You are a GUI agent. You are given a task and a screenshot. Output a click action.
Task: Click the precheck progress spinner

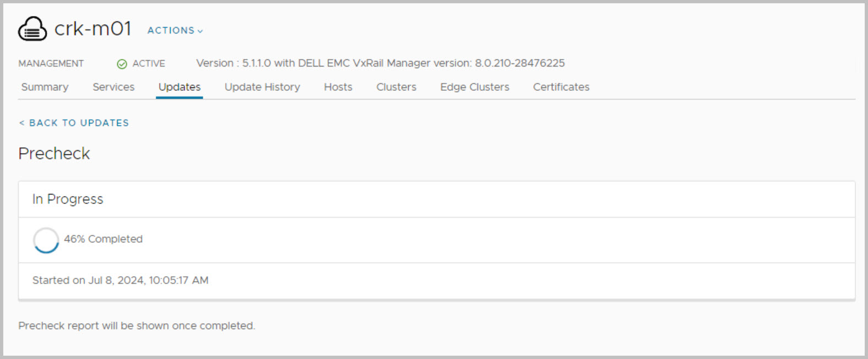coord(46,240)
